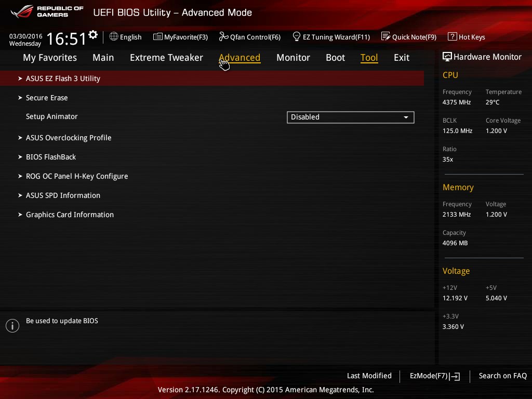Click CPU frequency value 4375 MHz
This screenshot has height=399, width=532.
pyautogui.click(x=456, y=102)
